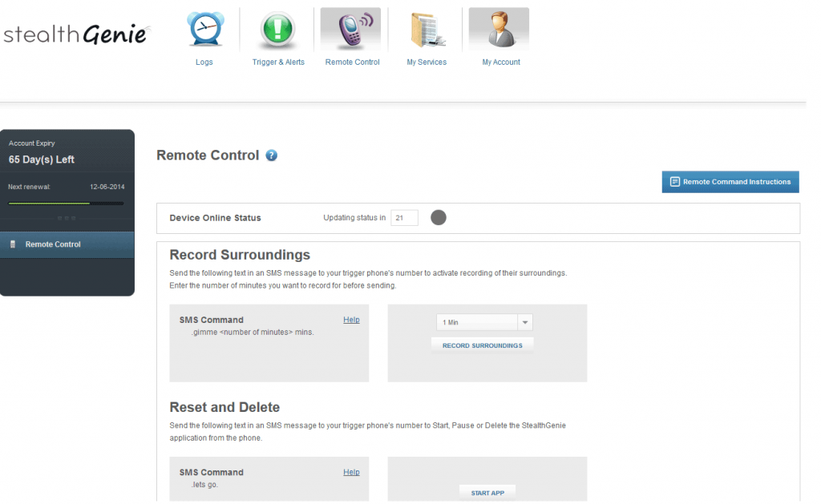Open the Logs alarm clock icon
Viewport: 821px width, 504px height.
click(x=204, y=30)
